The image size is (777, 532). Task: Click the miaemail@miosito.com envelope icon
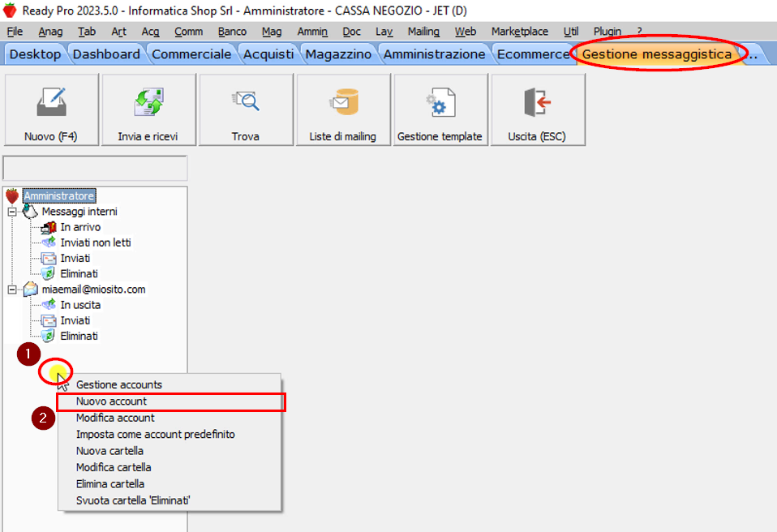(30, 290)
